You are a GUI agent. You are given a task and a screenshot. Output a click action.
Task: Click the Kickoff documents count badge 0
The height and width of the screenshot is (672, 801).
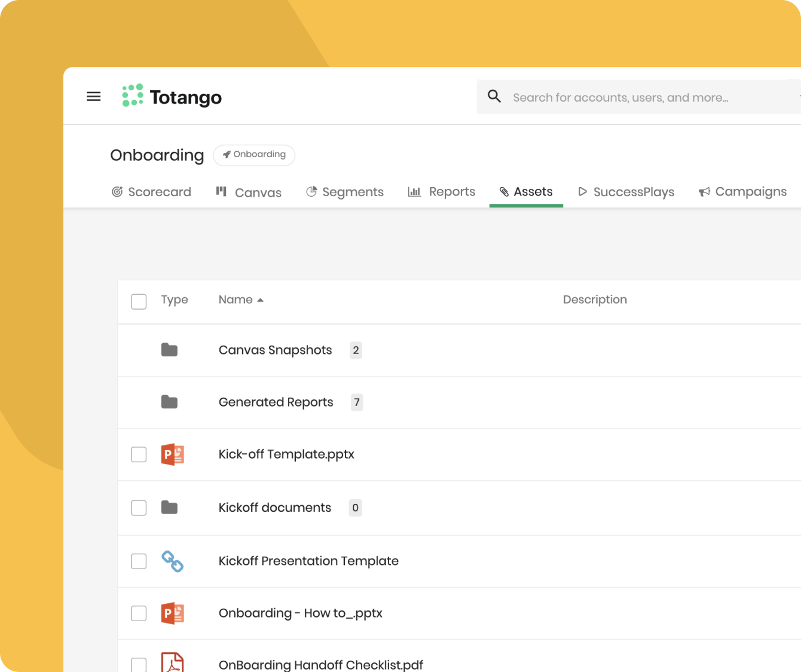pyautogui.click(x=355, y=508)
